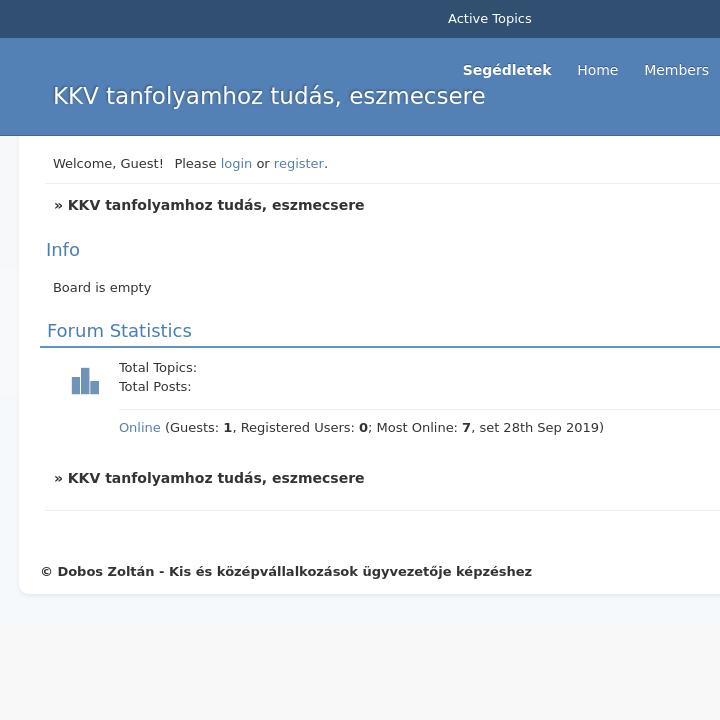This screenshot has height=720, width=720.
Task: Select the Segédletek menu item
Action: [x=507, y=70]
